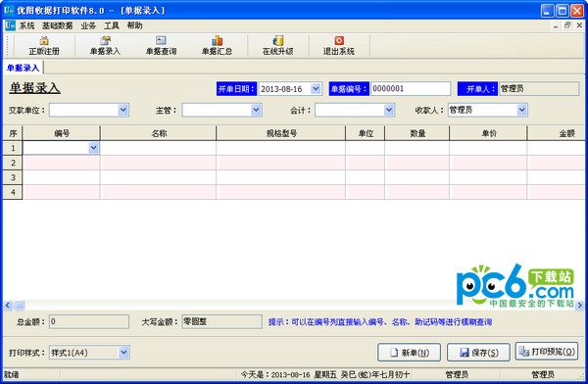The image size is (588, 384).
Task: Click the 单据编号 input field
Action: click(411, 89)
